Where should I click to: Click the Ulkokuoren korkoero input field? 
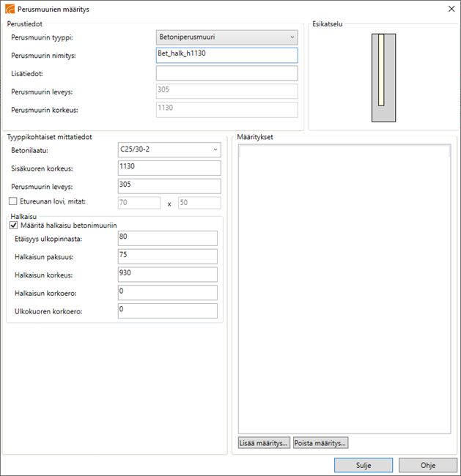[167, 310]
